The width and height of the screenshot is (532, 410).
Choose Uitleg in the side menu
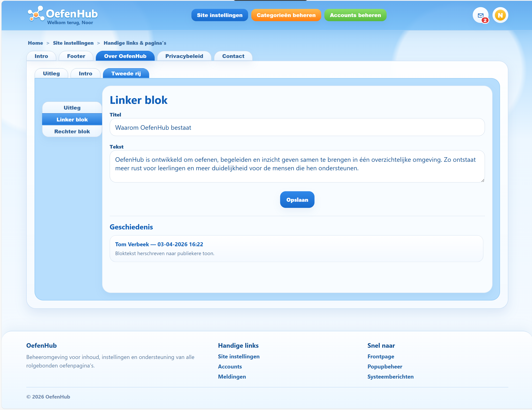click(72, 108)
